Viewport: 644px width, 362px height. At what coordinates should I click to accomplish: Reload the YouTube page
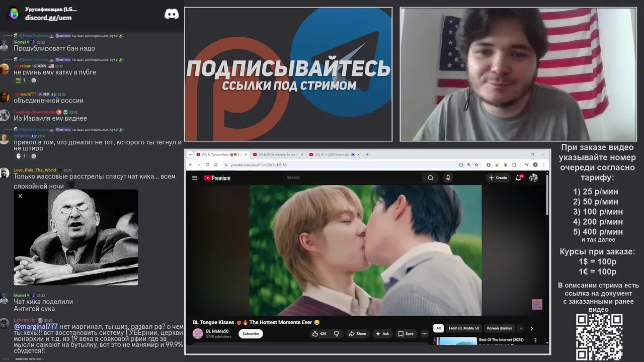(207, 164)
